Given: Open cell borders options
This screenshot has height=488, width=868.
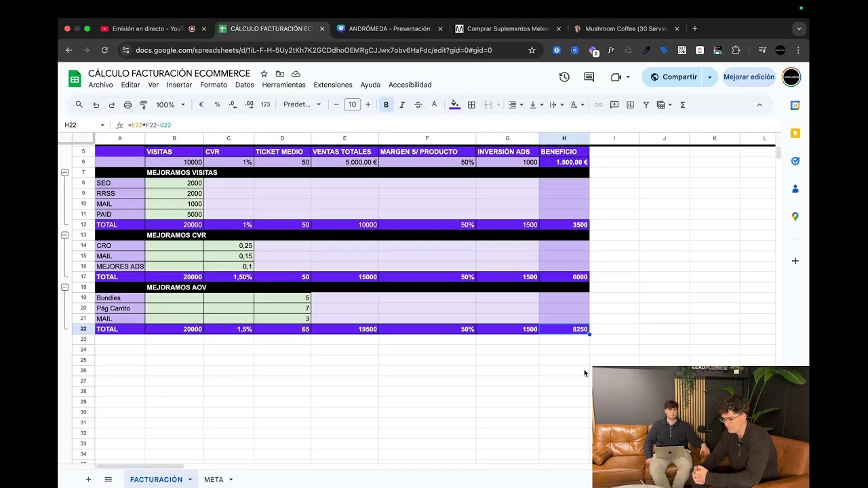Looking at the screenshot, I should pos(471,105).
